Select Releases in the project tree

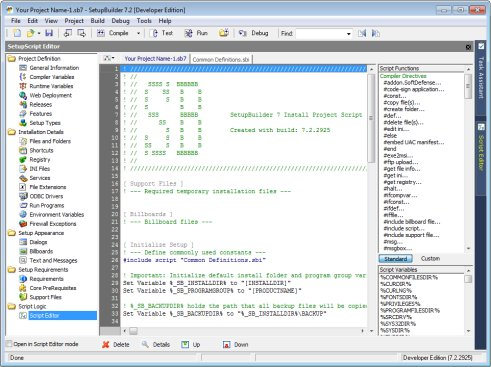(41, 104)
